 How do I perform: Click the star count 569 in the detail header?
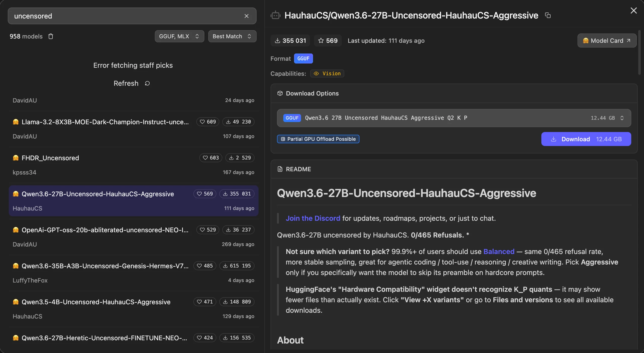tap(328, 40)
